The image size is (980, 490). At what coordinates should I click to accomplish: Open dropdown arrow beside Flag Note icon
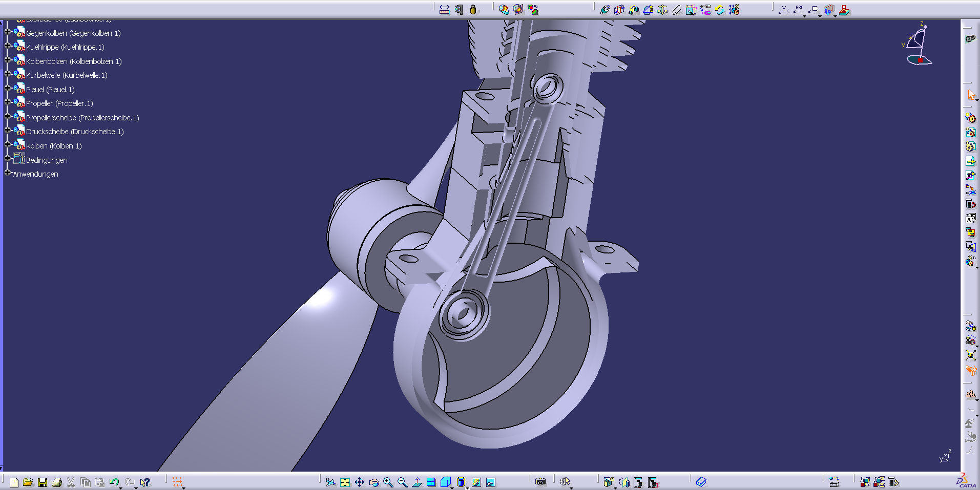[x=820, y=16]
